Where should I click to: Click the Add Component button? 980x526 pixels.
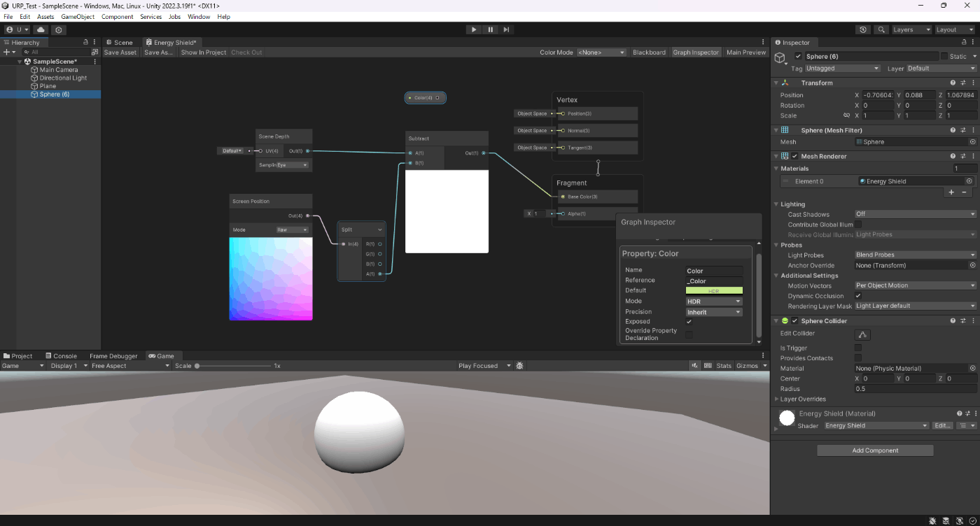(x=875, y=450)
